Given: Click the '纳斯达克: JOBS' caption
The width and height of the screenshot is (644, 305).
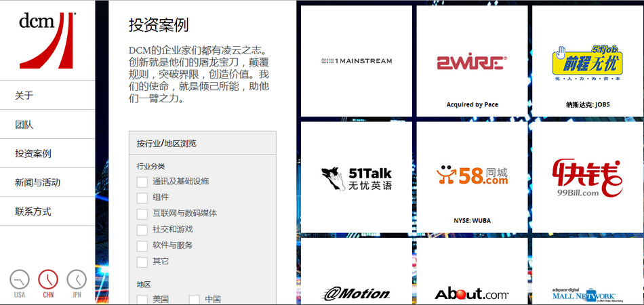Looking at the screenshot, I should point(588,104).
